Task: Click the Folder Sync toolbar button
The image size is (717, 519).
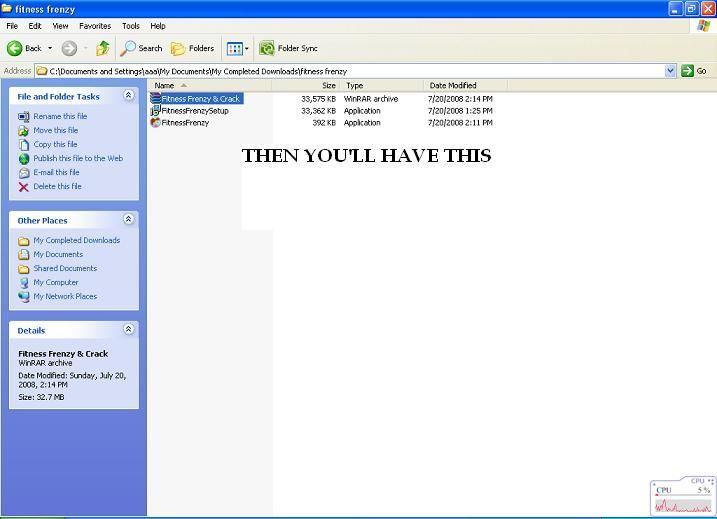Action: 288,48
